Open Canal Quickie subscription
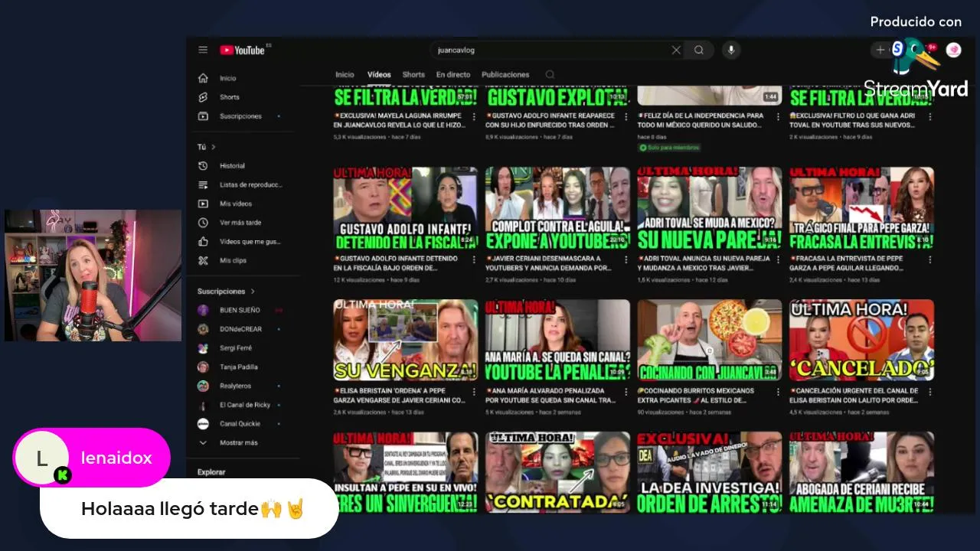This screenshot has height=551, width=980. 240,423
